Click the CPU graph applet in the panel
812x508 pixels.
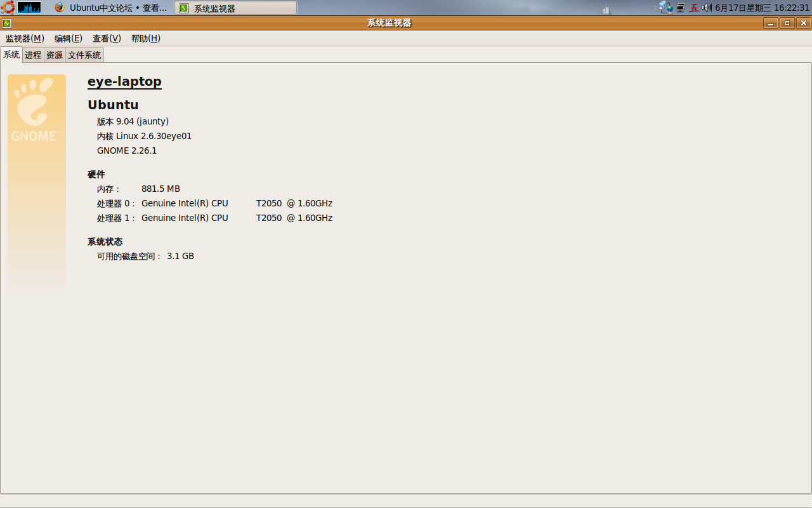point(29,8)
